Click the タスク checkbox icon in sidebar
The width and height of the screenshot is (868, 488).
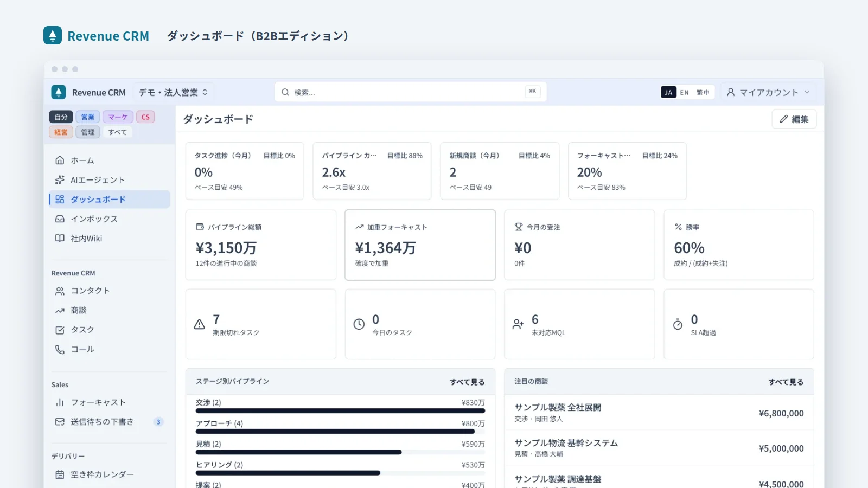pyautogui.click(x=60, y=330)
